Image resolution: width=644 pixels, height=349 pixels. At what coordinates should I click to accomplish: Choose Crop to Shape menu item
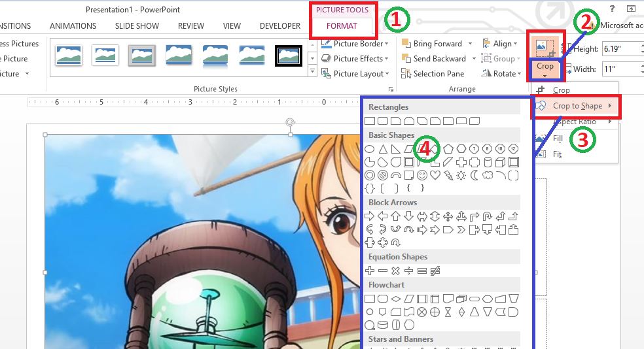[576, 106]
